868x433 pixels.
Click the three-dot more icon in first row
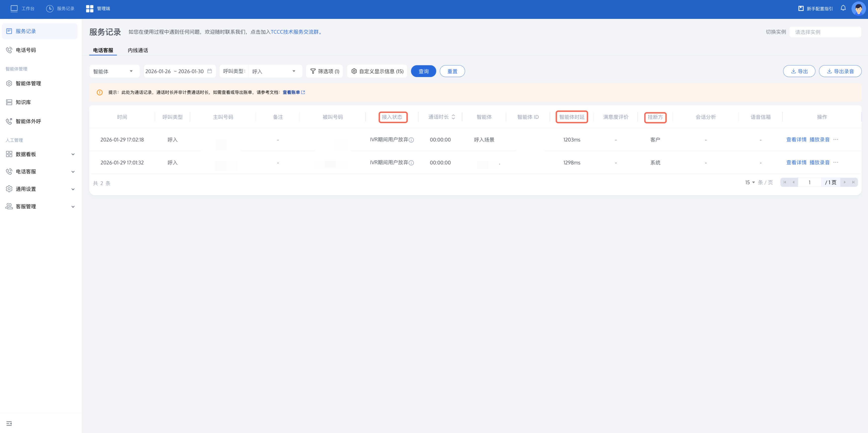click(x=836, y=139)
